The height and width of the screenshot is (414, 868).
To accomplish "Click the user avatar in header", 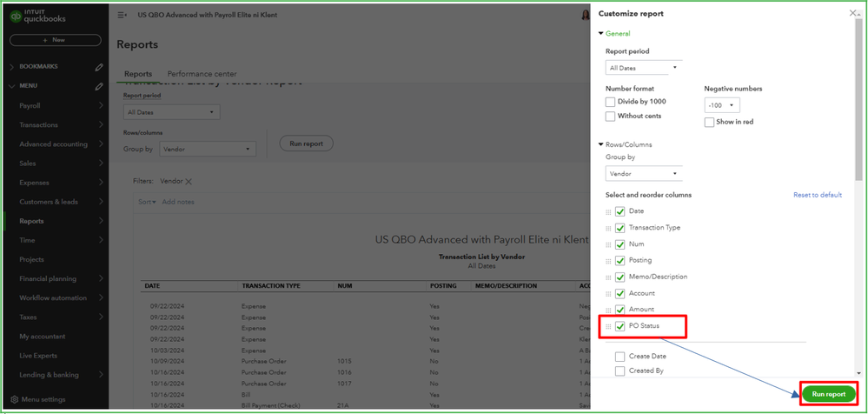I will (585, 15).
